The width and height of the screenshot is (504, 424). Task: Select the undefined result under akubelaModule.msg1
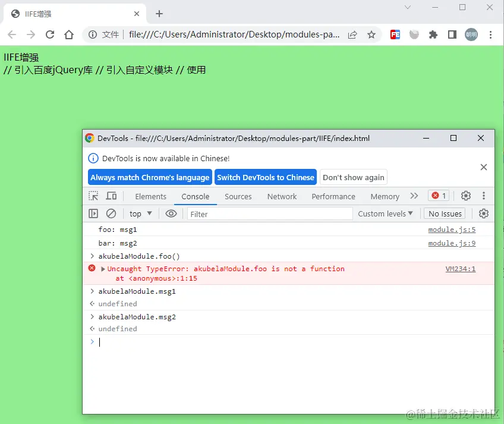pyautogui.click(x=118, y=304)
